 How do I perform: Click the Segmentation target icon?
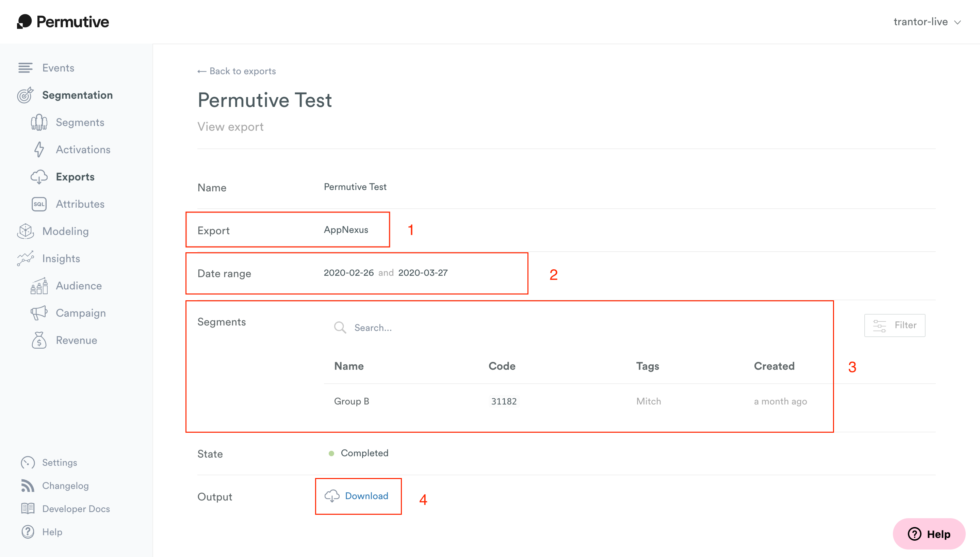click(25, 95)
